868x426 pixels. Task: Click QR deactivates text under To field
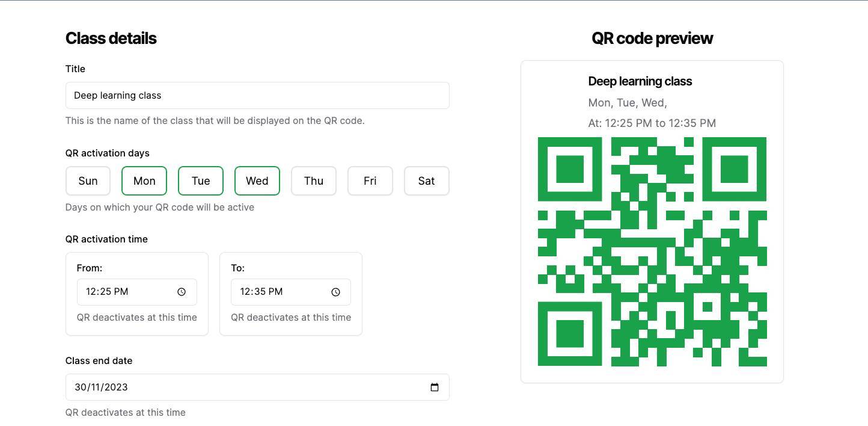(x=291, y=317)
